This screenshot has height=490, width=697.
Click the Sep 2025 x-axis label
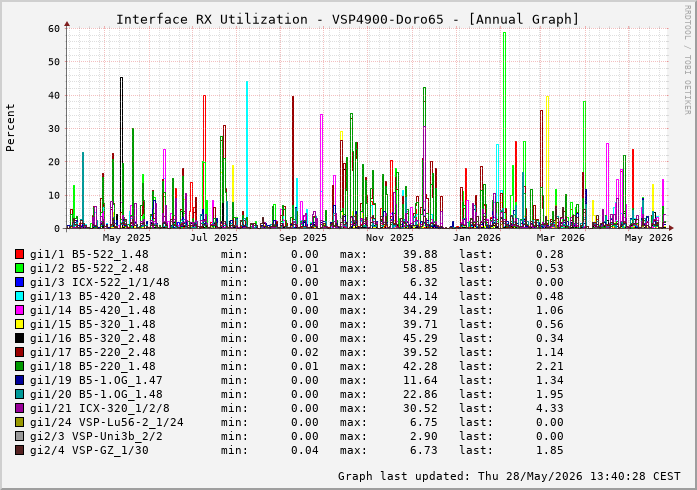(x=303, y=238)
